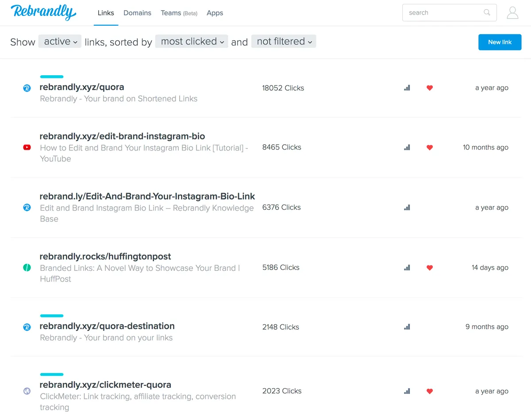Toggle the heart on the huffingtonpost link
531x420 pixels.
[x=429, y=267]
